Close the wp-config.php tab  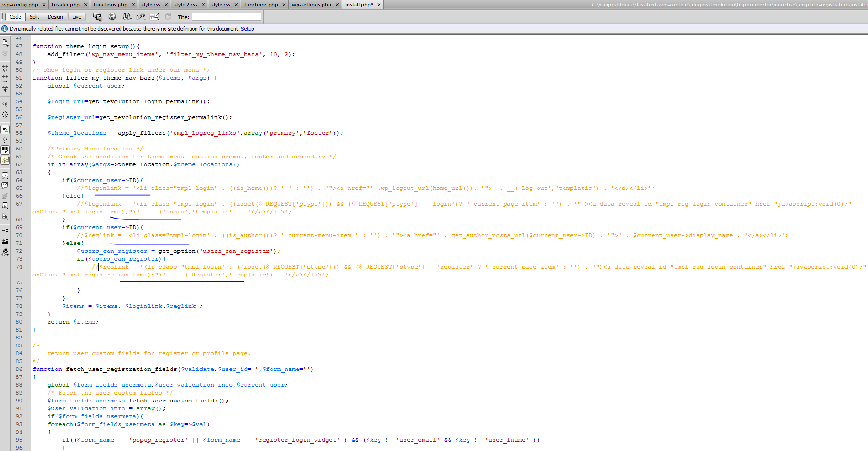(x=44, y=5)
